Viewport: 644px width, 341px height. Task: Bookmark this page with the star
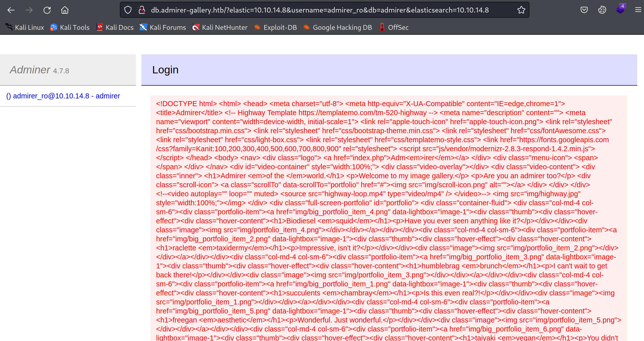[521, 10]
